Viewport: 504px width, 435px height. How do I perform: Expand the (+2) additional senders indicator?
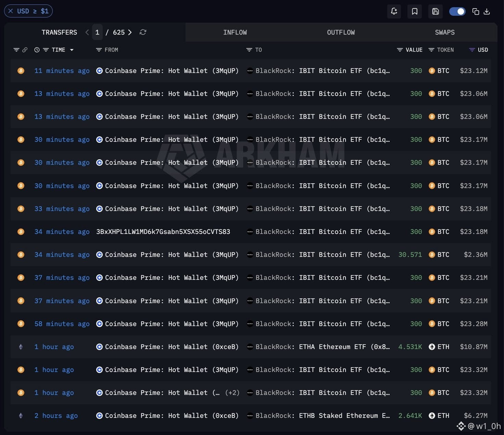(x=232, y=393)
